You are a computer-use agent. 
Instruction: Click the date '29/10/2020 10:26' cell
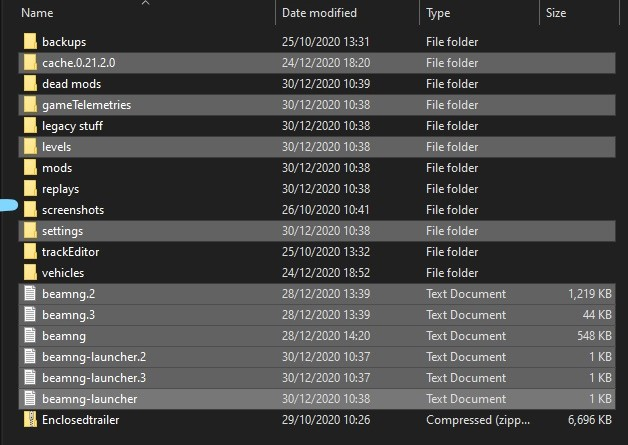326,420
